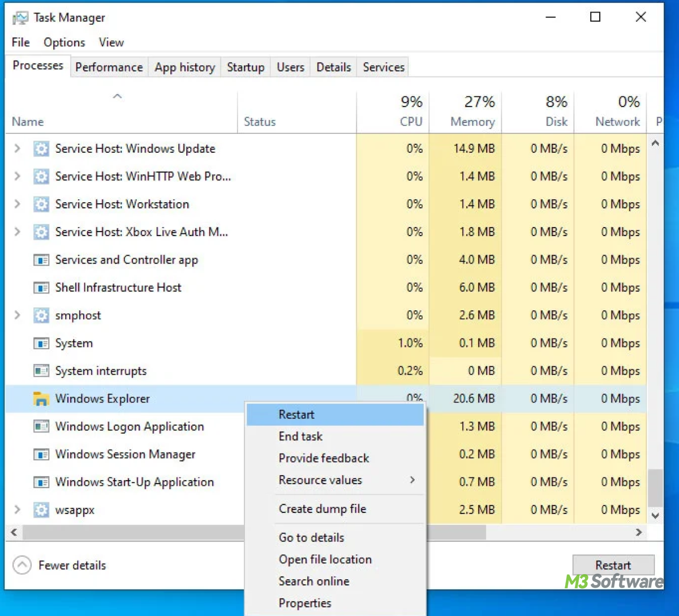679x616 pixels.
Task: Choose Properties in the context menu
Action: tap(335, 603)
